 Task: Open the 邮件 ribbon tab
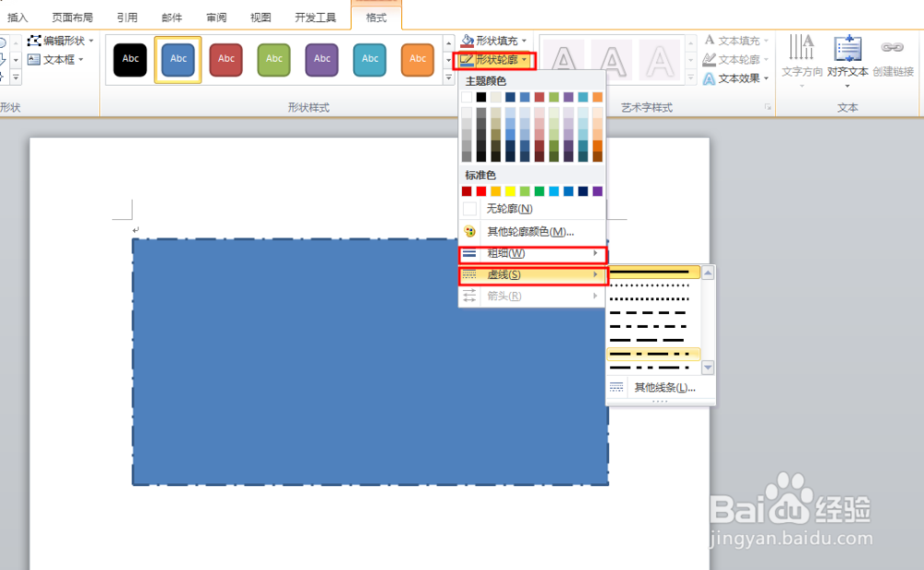point(172,18)
